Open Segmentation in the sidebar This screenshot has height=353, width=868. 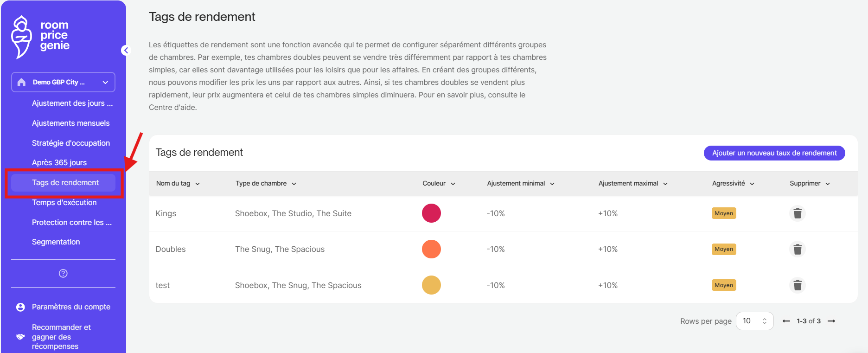pyautogui.click(x=56, y=242)
